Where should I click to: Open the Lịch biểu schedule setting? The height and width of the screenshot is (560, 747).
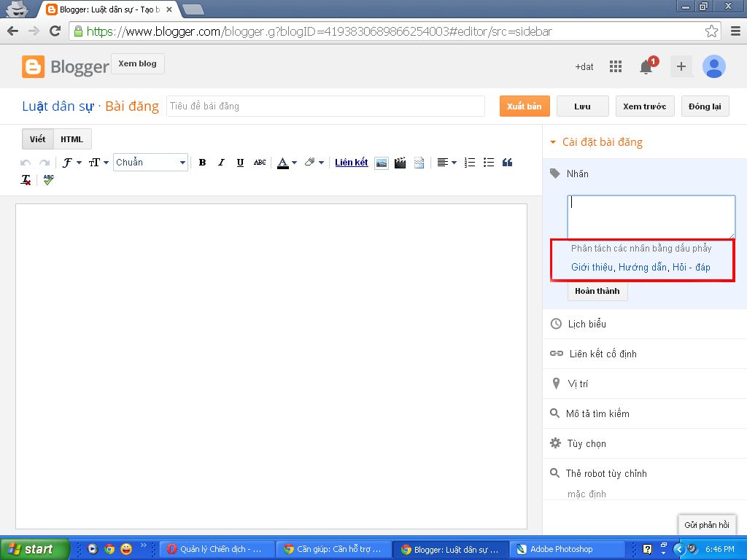[x=587, y=324]
